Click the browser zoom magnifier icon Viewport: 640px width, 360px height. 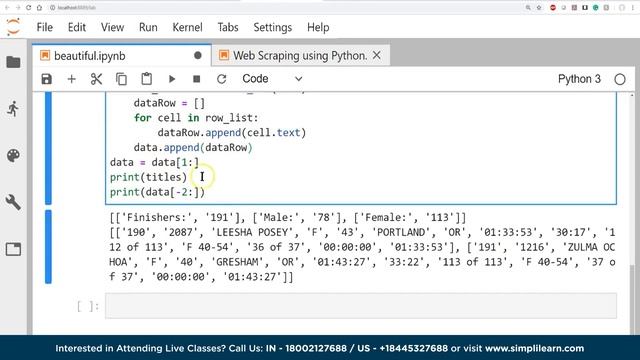tap(528, 8)
